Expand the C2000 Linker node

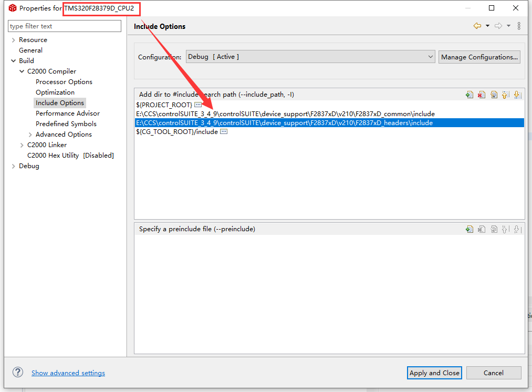(x=22, y=145)
